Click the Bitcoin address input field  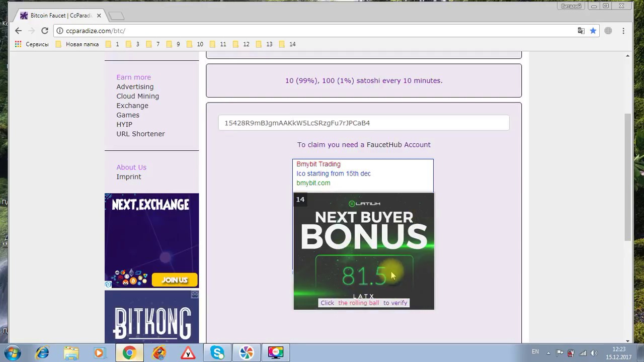[x=364, y=123]
